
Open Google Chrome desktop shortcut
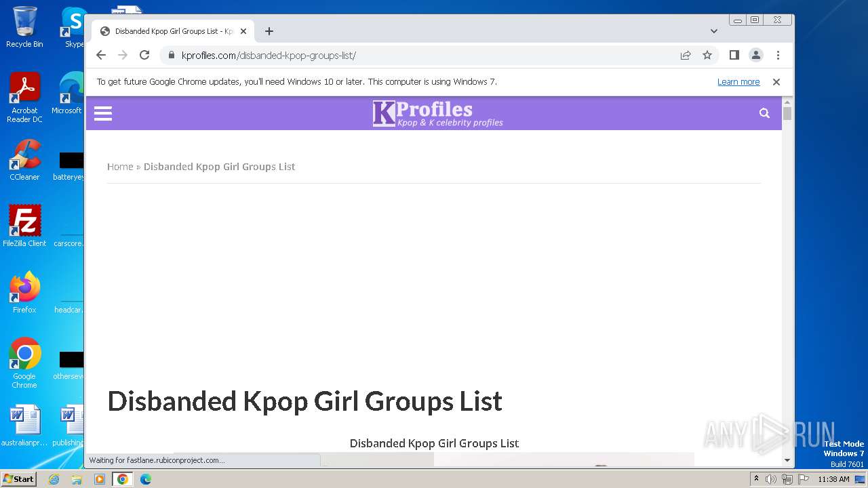click(24, 363)
